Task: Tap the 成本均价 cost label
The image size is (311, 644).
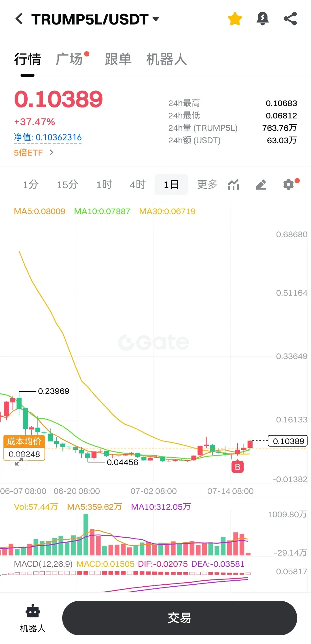Action: point(24,441)
